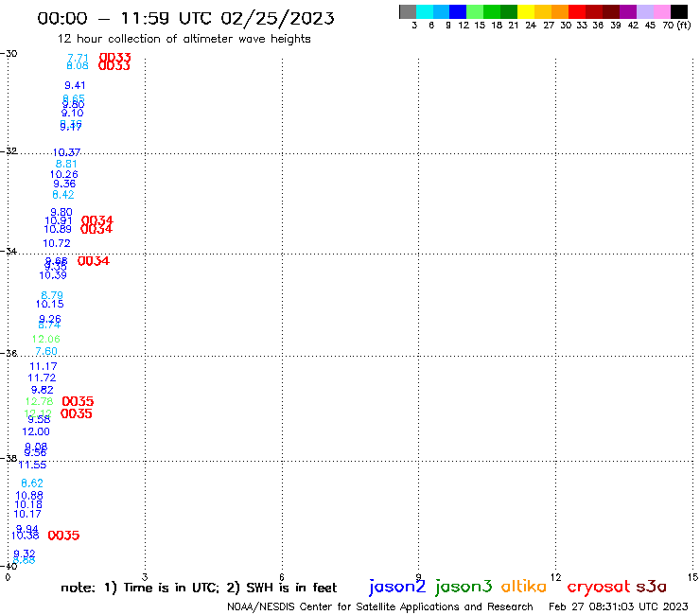Click the wave height value 8.42

[x=63, y=195]
